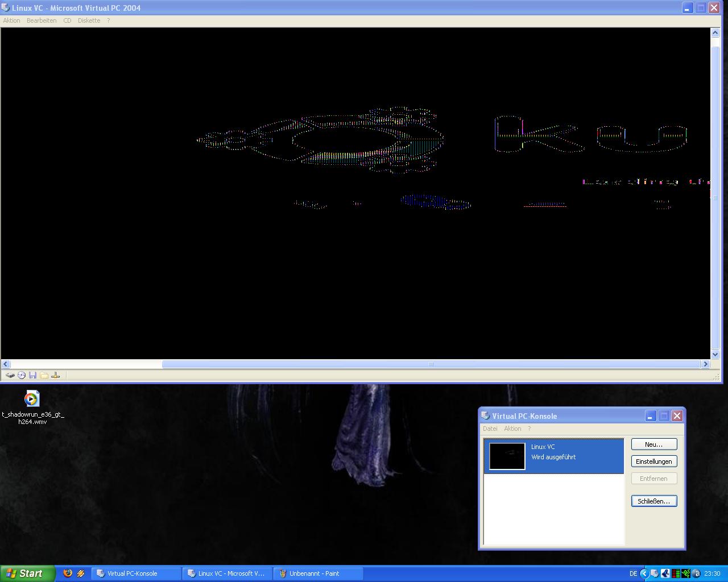Click the round 'a' tray icon
This screenshot has height=582, width=728.
pyautogui.click(x=696, y=573)
